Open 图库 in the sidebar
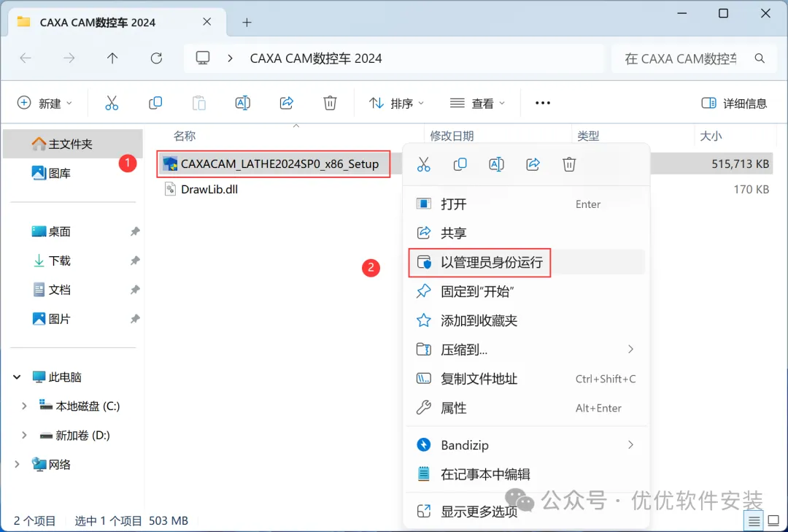 click(x=73, y=174)
